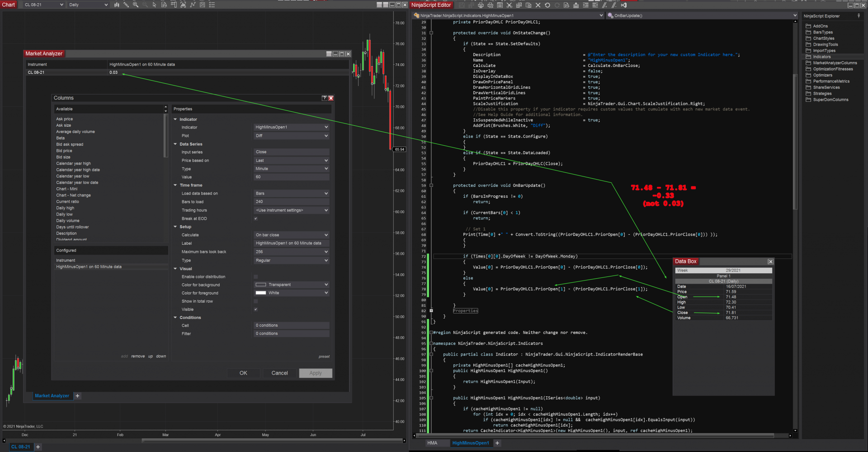Enable color distribution checkbox

click(256, 277)
